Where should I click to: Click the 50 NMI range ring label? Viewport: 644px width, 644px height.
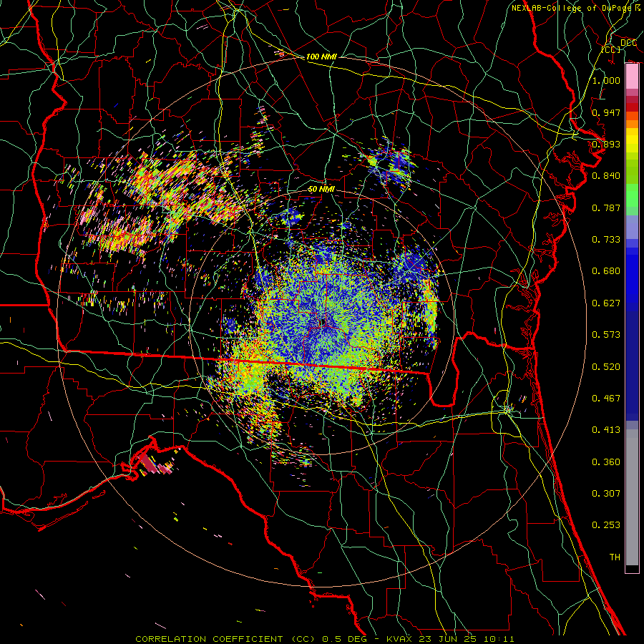point(321,190)
